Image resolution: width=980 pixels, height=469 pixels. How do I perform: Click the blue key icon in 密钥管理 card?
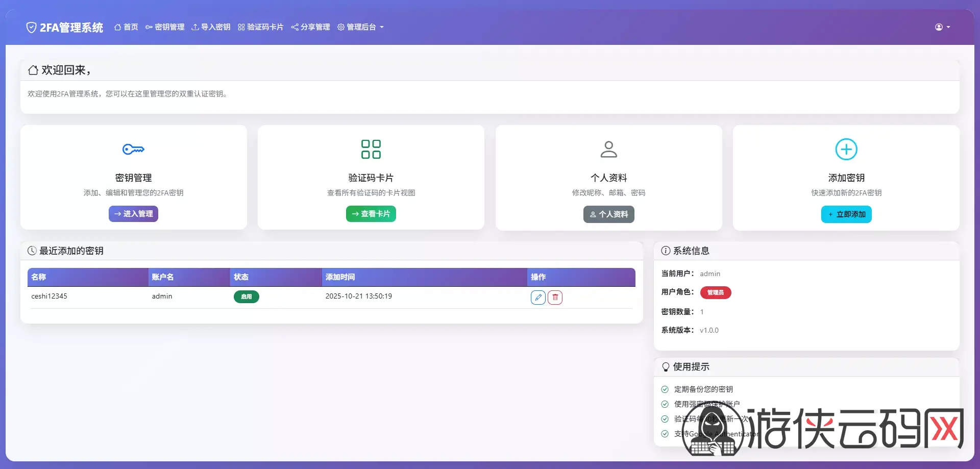click(133, 149)
